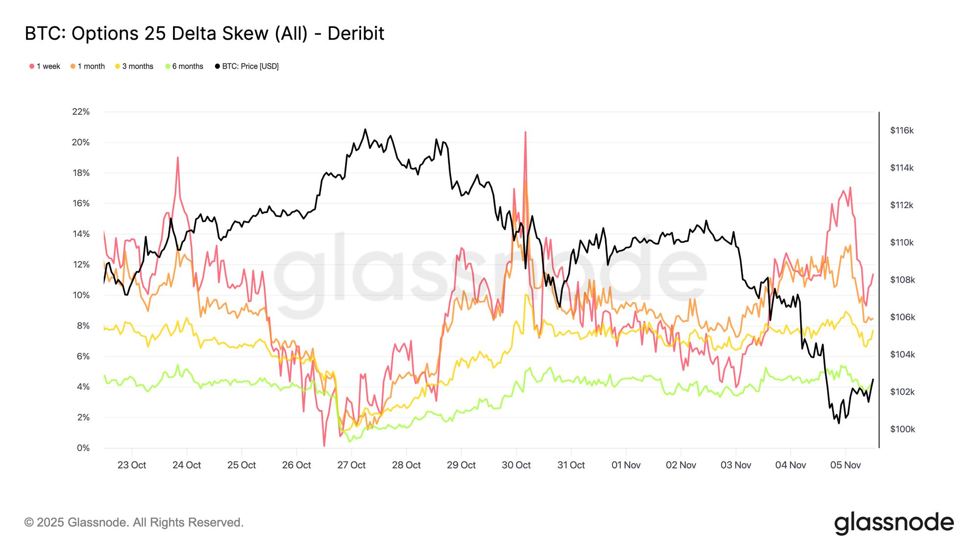Toggle the 6 months legend label
The width and height of the screenshot is (980, 551).
(188, 67)
